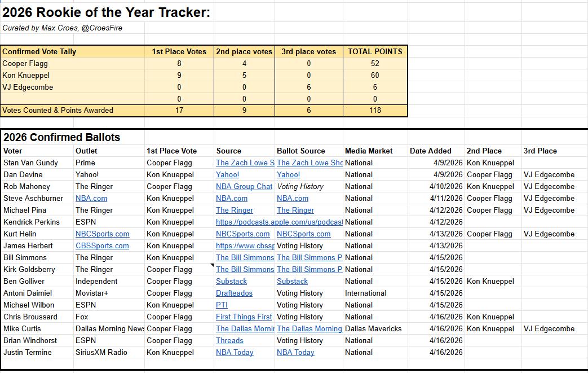Viewport: 588px width, 373px height.
Task: Click the Substack link under Ballot Source
Action: pos(292,281)
